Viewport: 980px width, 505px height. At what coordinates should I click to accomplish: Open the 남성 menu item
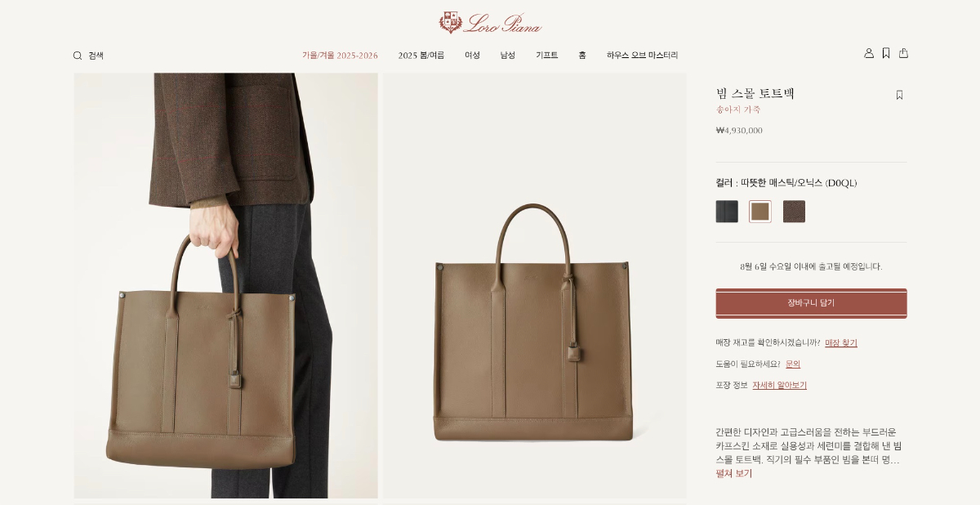[508, 56]
